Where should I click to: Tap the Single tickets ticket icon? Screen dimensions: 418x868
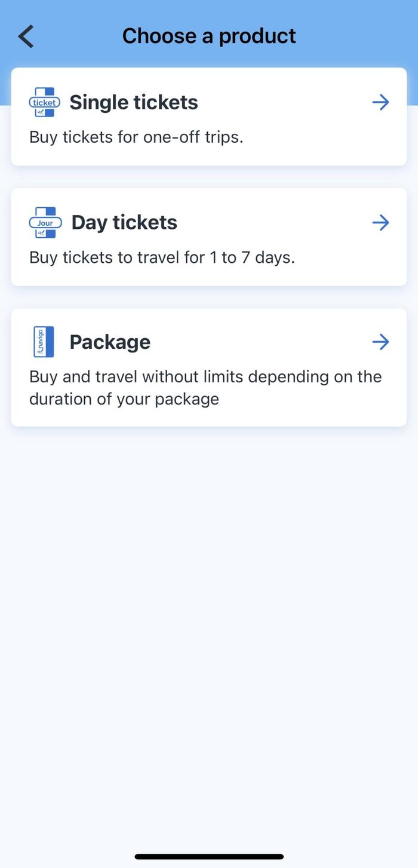(x=45, y=102)
